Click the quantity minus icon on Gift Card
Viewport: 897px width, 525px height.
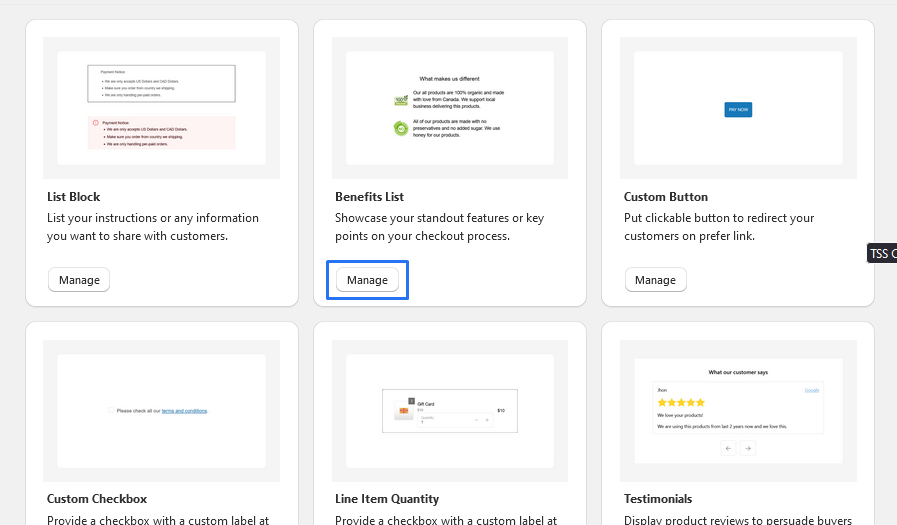[476, 421]
